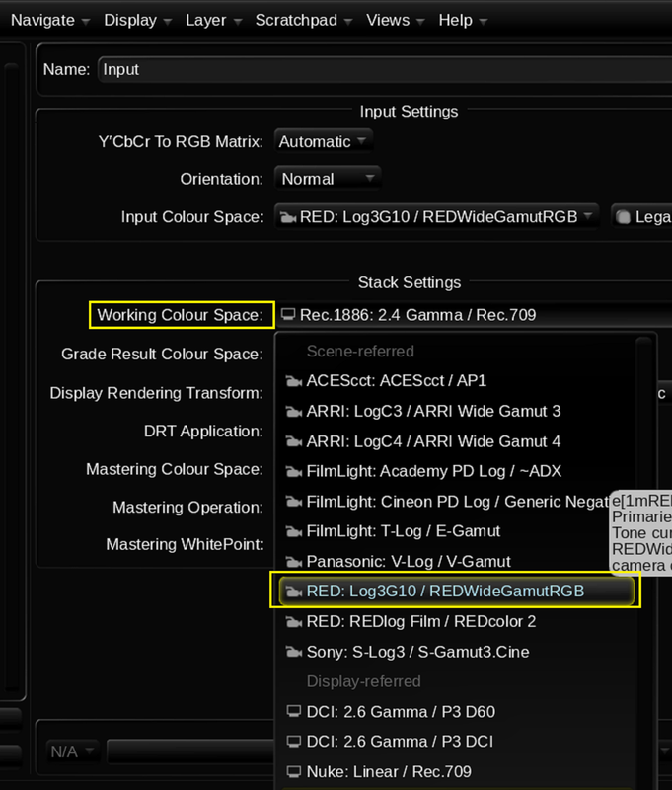Click the Mastering Operation label

click(187, 508)
